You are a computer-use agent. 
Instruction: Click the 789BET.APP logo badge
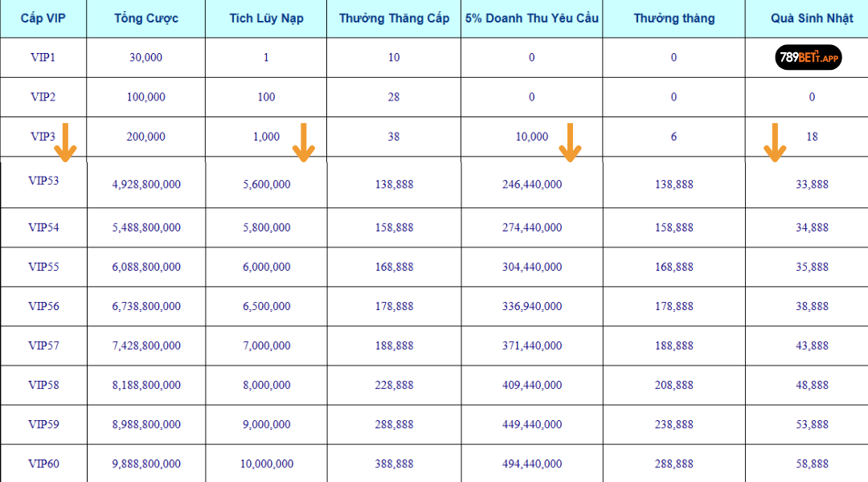(809, 58)
